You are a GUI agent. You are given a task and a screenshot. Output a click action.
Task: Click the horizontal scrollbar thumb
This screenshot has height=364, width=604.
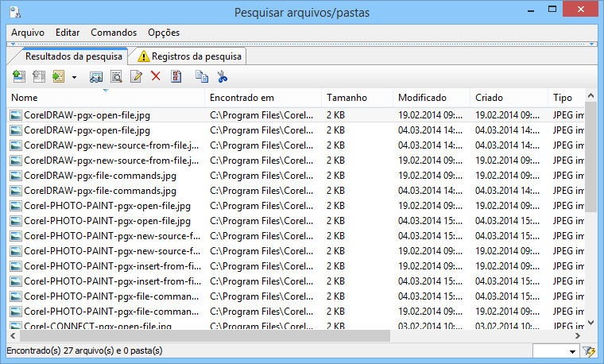[x=205, y=336]
